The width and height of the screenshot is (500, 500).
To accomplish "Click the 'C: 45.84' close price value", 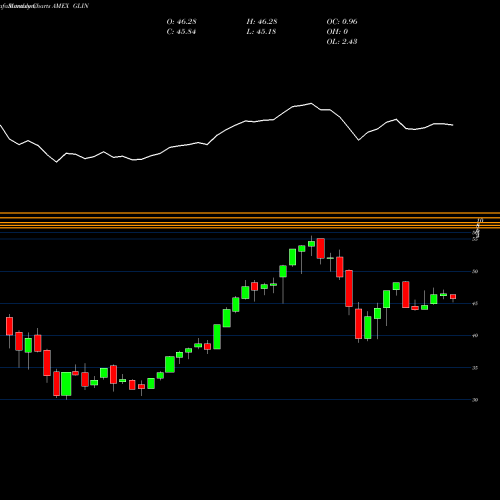I will coord(181,32).
